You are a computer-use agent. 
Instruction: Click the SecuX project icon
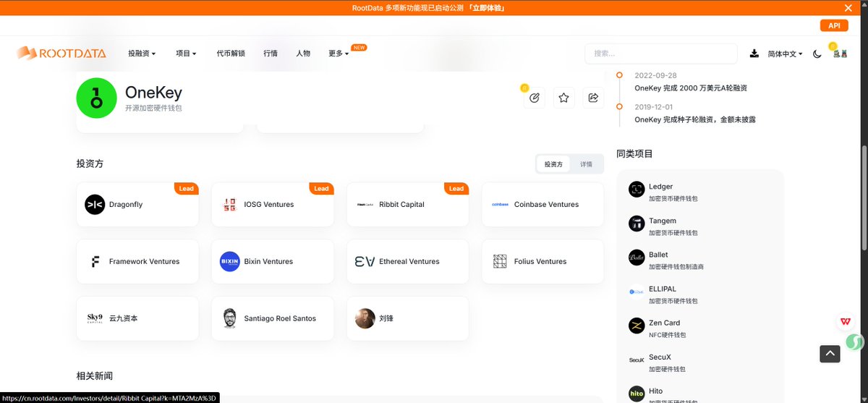click(637, 360)
